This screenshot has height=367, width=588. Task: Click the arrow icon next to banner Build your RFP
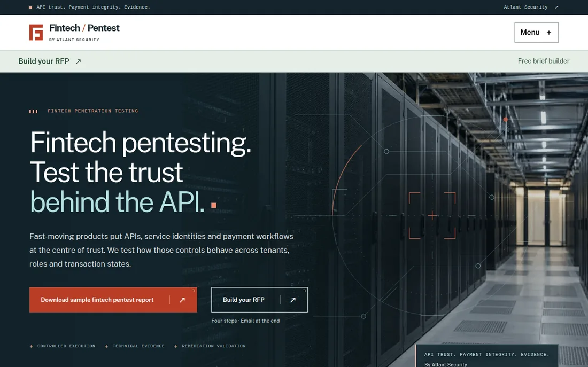[78, 61]
